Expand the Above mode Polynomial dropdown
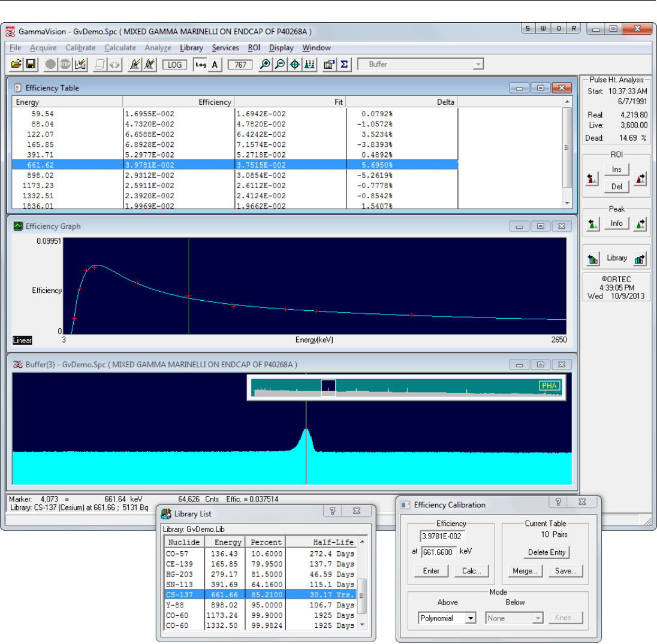657x644 pixels. coord(470,618)
